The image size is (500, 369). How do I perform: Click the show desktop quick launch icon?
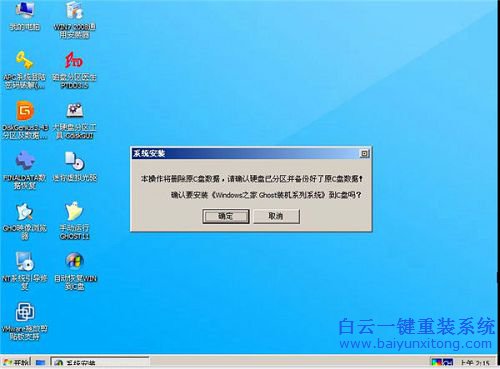click(40, 363)
